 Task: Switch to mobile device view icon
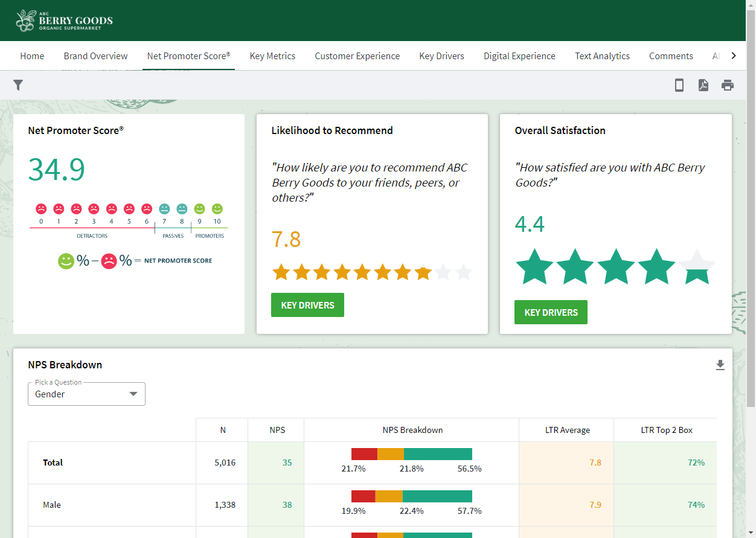pyautogui.click(x=679, y=85)
